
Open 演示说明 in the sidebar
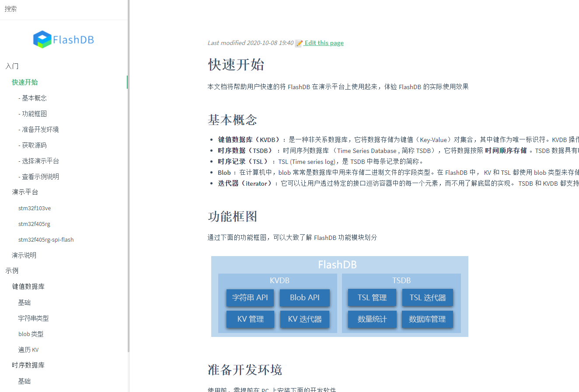(x=24, y=255)
